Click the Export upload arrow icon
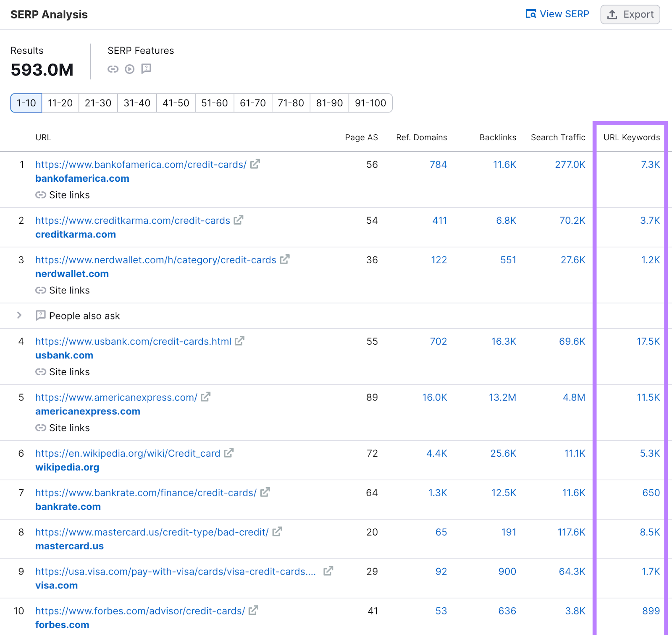The width and height of the screenshot is (672, 635). pos(612,15)
